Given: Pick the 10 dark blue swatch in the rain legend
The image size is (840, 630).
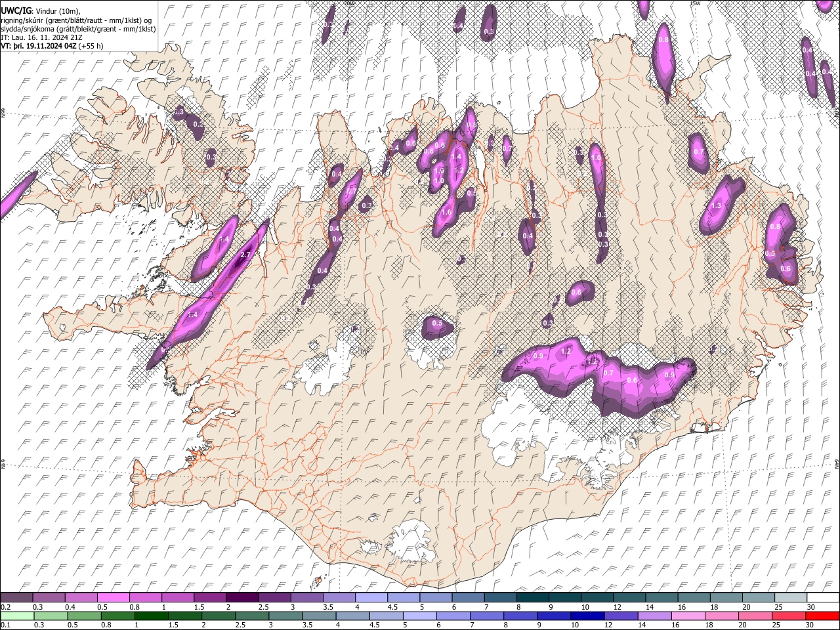Looking at the screenshot, I should (588, 616).
